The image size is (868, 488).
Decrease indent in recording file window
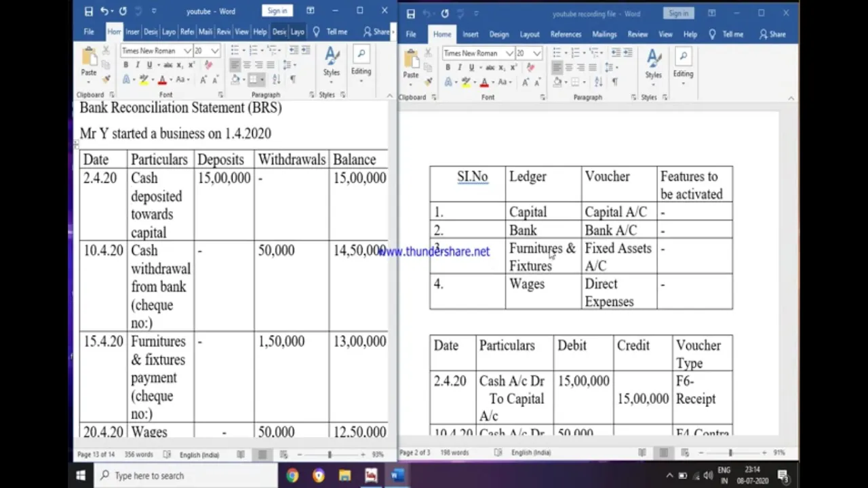[616, 53]
